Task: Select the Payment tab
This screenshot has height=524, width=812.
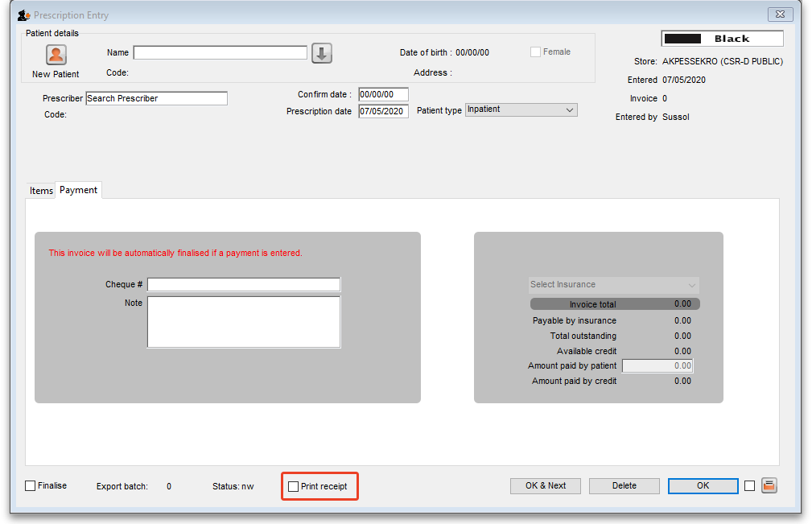Action: pyautogui.click(x=78, y=190)
